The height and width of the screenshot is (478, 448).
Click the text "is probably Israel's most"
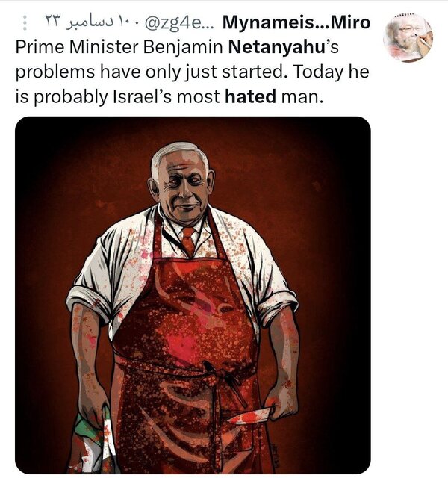118,97
